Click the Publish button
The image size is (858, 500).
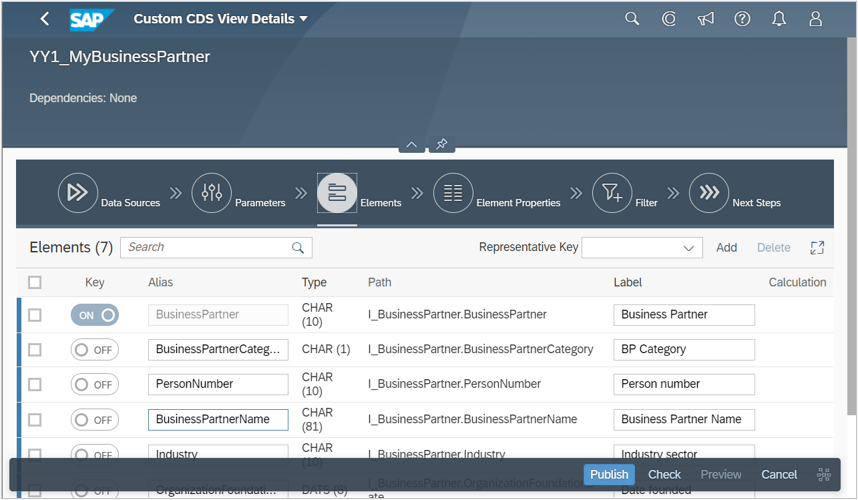[609, 474]
